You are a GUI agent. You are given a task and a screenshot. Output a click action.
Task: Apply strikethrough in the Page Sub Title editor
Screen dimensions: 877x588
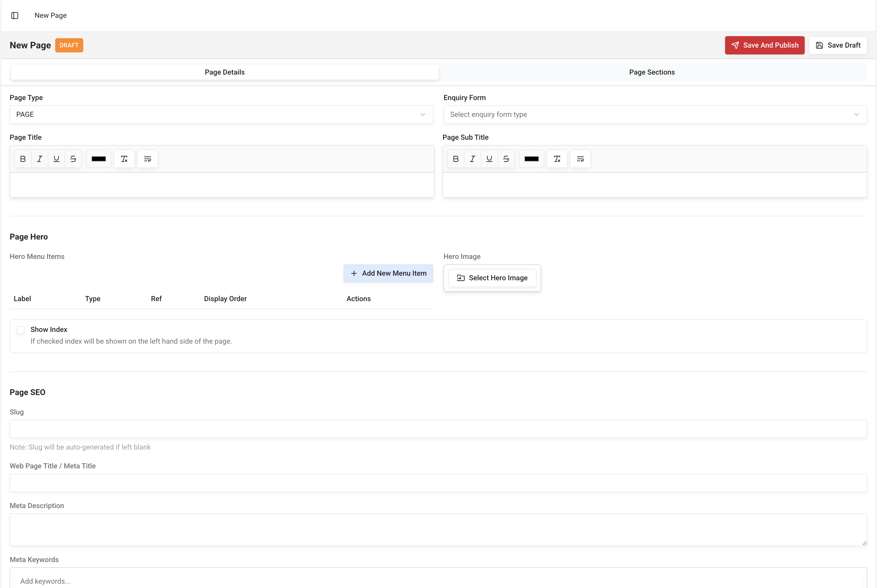(x=506, y=159)
